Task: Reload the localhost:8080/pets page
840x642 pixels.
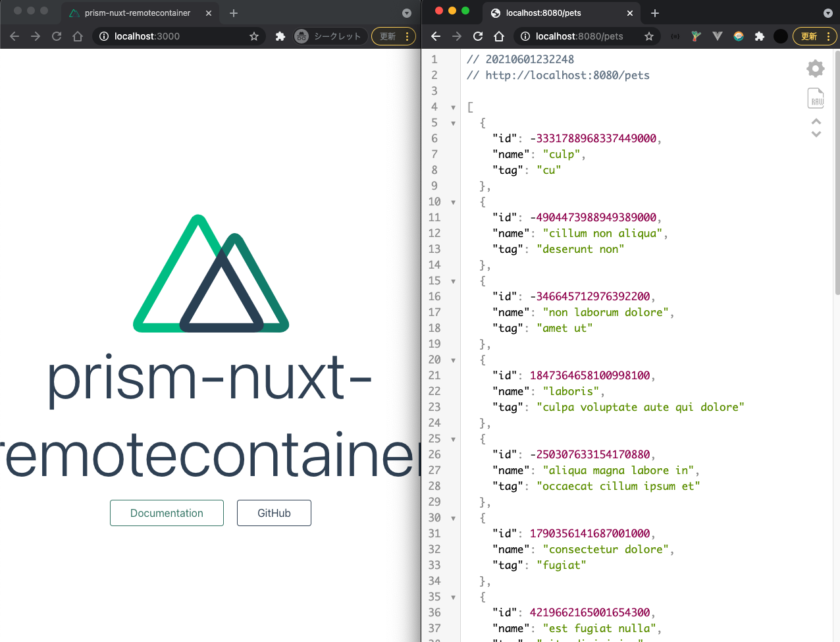Action: click(x=478, y=36)
